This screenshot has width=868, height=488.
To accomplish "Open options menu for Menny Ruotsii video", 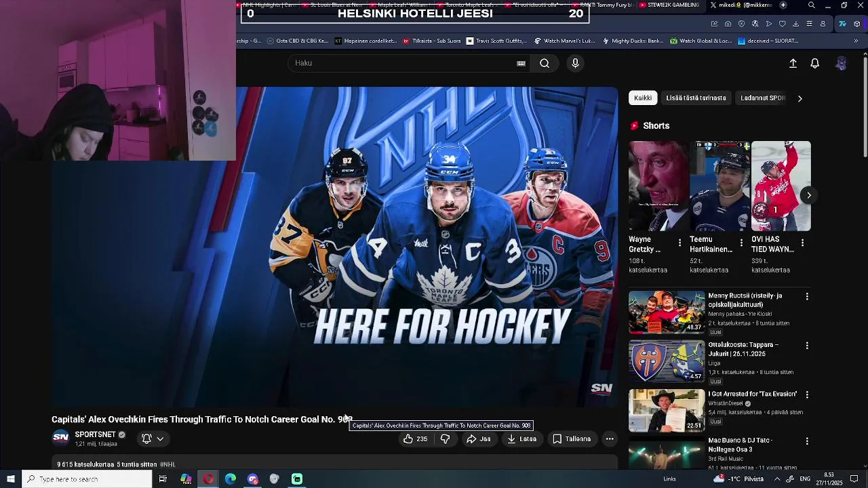I will click(x=807, y=297).
